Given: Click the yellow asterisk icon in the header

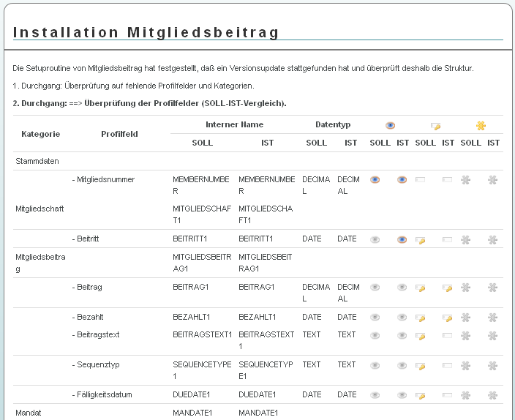Looking at the screenshot, I should pos(481,125).
